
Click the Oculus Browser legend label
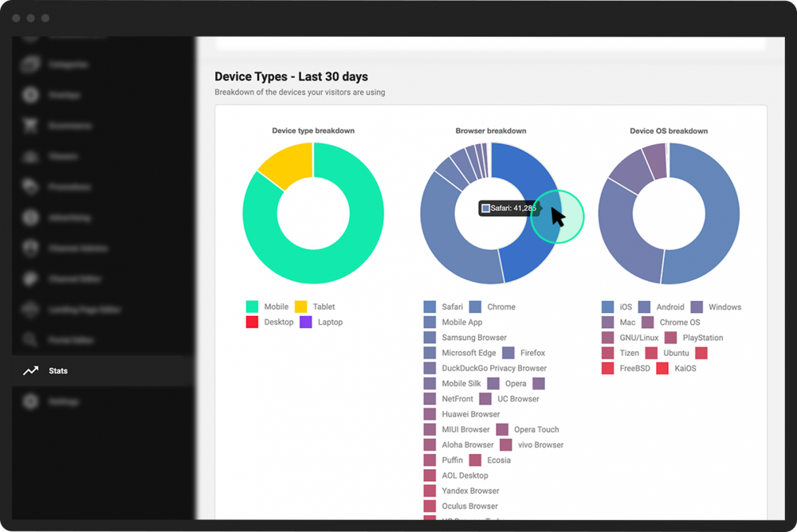coord(469,506)
